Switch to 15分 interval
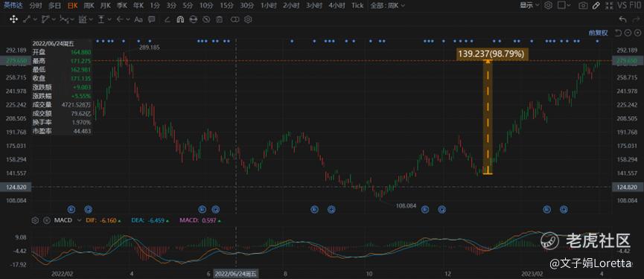Screen dimensions: 644x279 227,5
